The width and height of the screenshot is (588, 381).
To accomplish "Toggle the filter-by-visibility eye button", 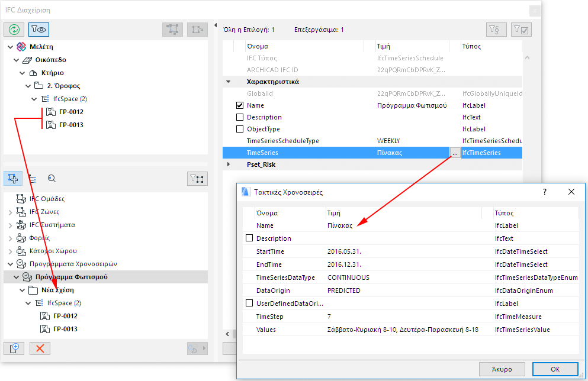I will tap(38, 29).
